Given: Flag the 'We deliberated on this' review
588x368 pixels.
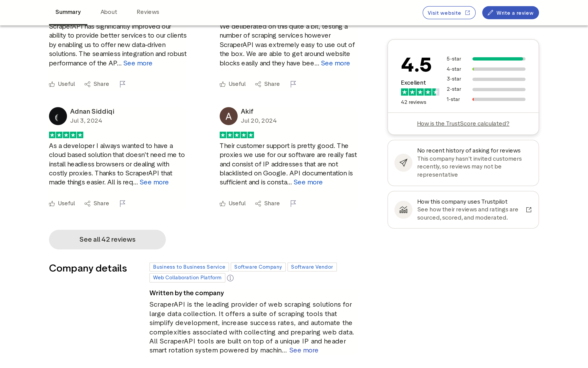Looking at the screenshot, I should coord(293,84).
